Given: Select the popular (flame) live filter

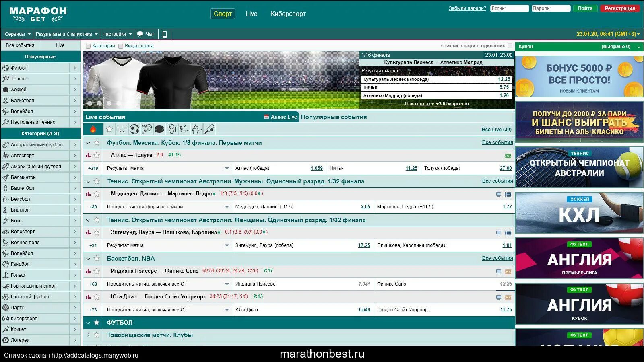Looking at the screenshot, I should pyautogui.click(x=93, y=129).
